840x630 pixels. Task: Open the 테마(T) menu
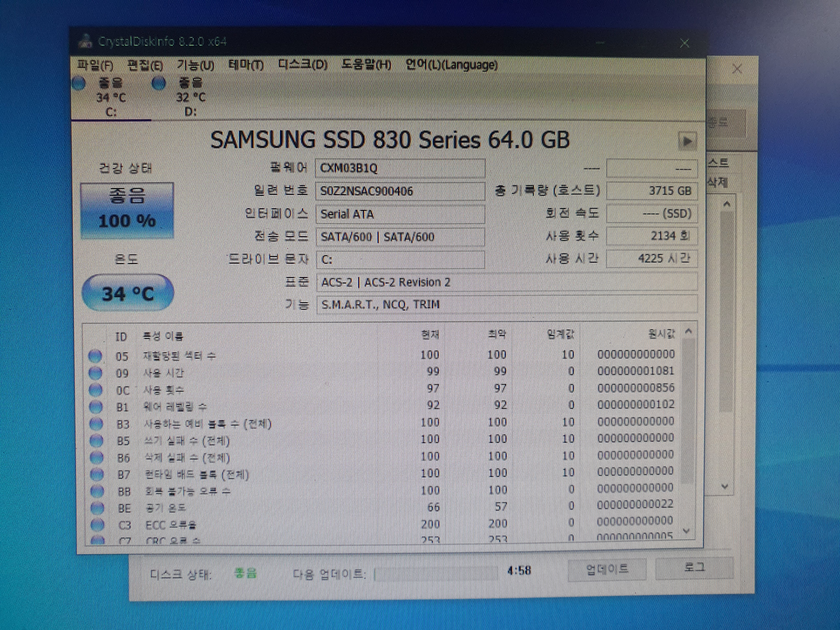(x=246, y=65)
